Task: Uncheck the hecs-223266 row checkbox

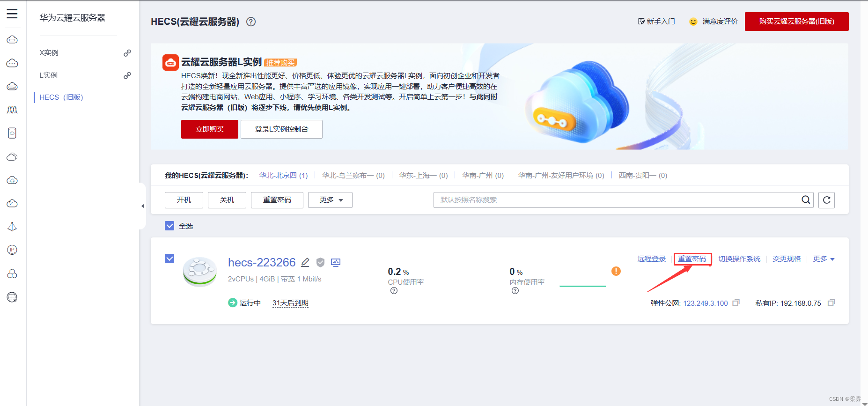Action: pos(169,258)
